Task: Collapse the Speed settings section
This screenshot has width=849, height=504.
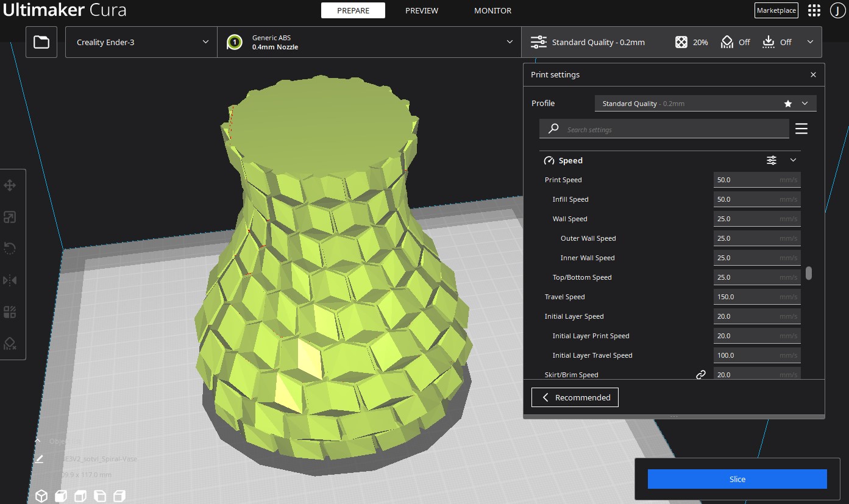Action: click(793, 160)
